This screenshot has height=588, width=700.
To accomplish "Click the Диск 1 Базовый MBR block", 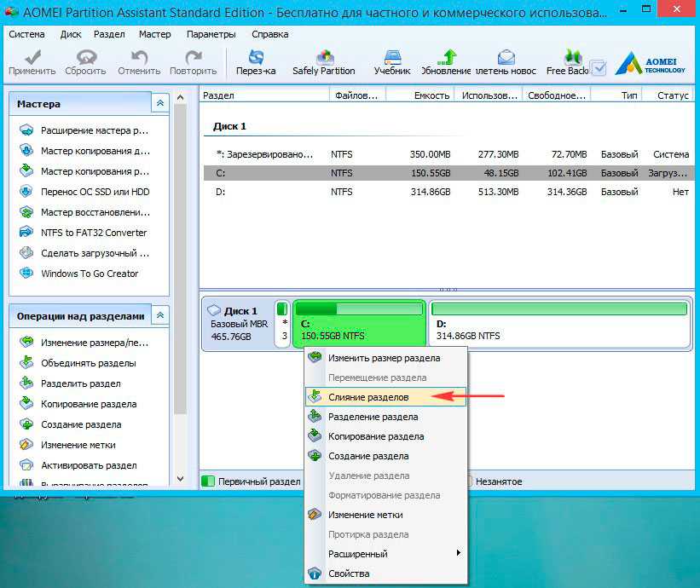I will point(239,324).
